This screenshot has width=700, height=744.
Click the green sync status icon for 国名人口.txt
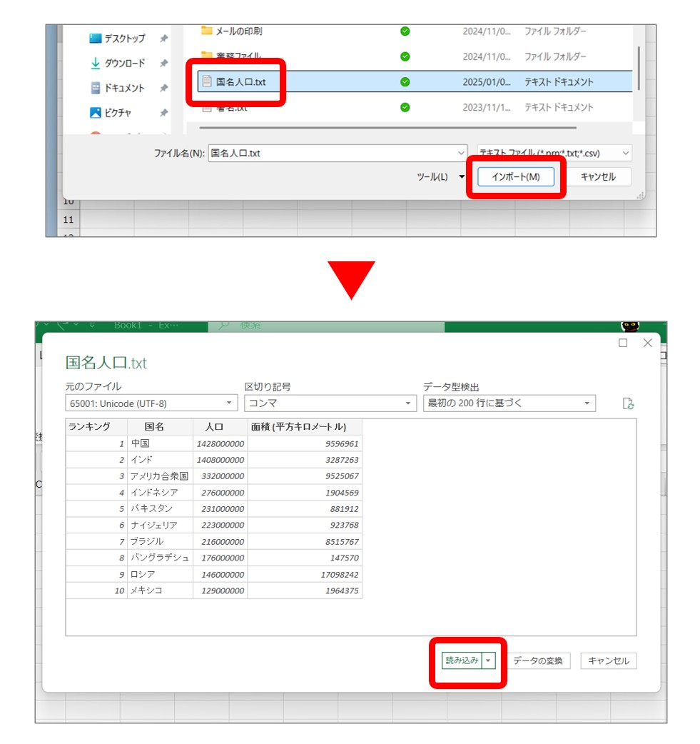tap(405, 82)
